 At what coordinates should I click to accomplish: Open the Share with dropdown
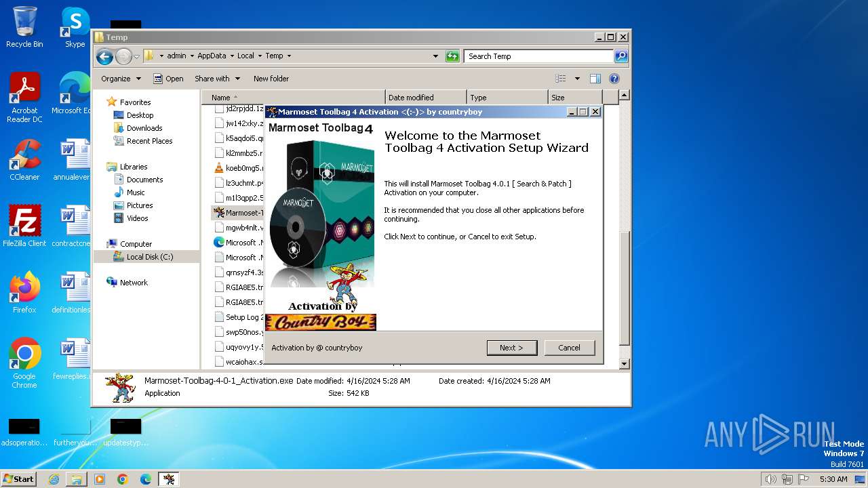pos(217,79)
